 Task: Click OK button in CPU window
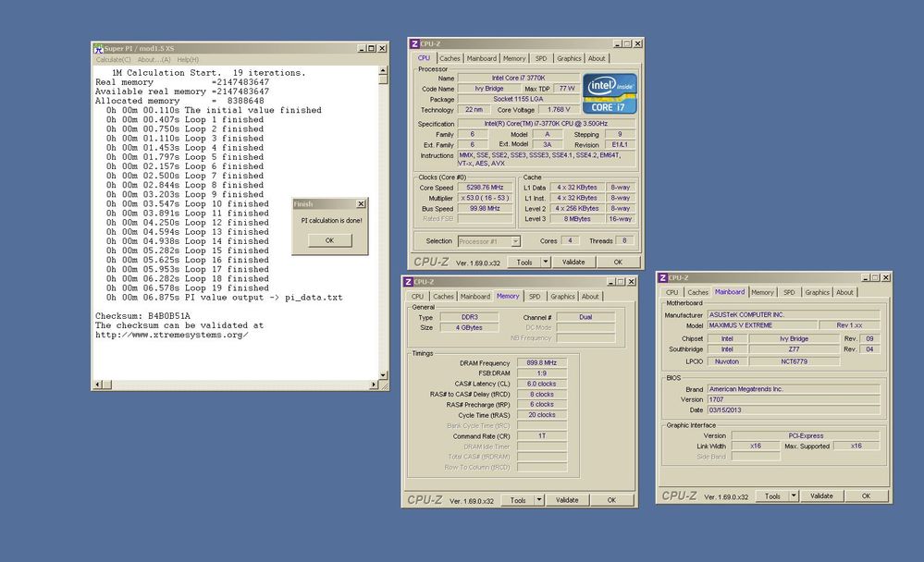coord(618,263)
